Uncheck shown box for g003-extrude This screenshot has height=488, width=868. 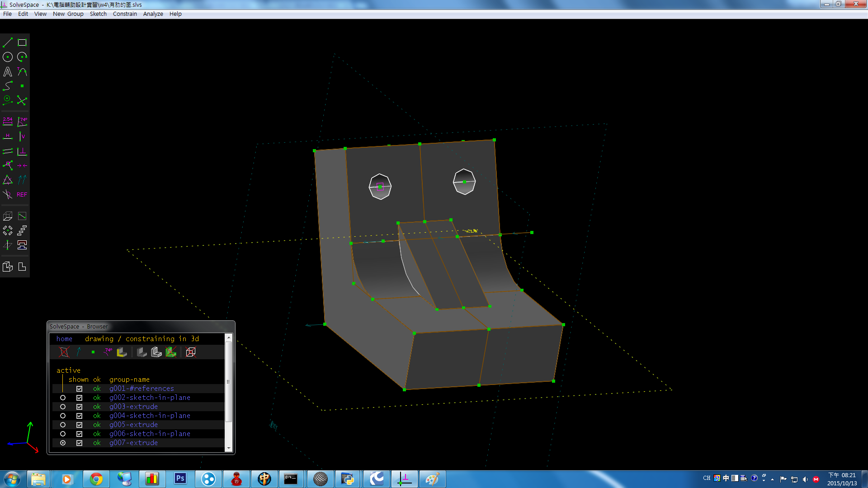tap(79, 407)
